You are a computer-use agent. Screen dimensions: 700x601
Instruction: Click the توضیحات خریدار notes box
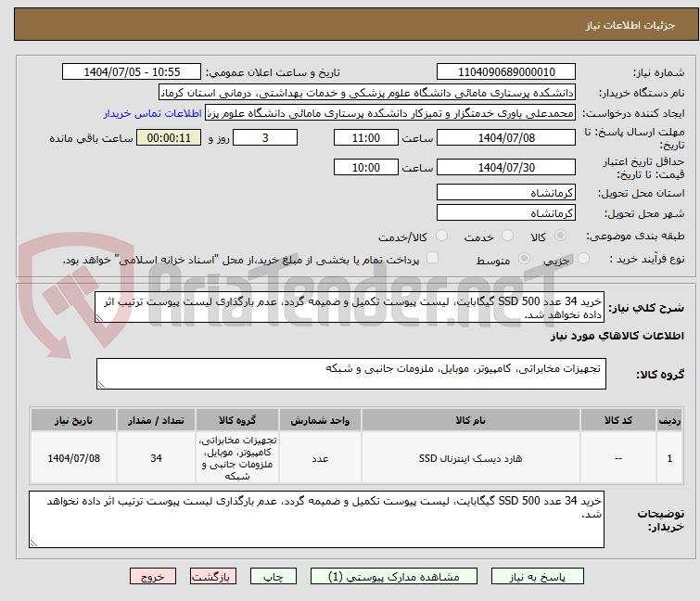(x=316, y=519)
